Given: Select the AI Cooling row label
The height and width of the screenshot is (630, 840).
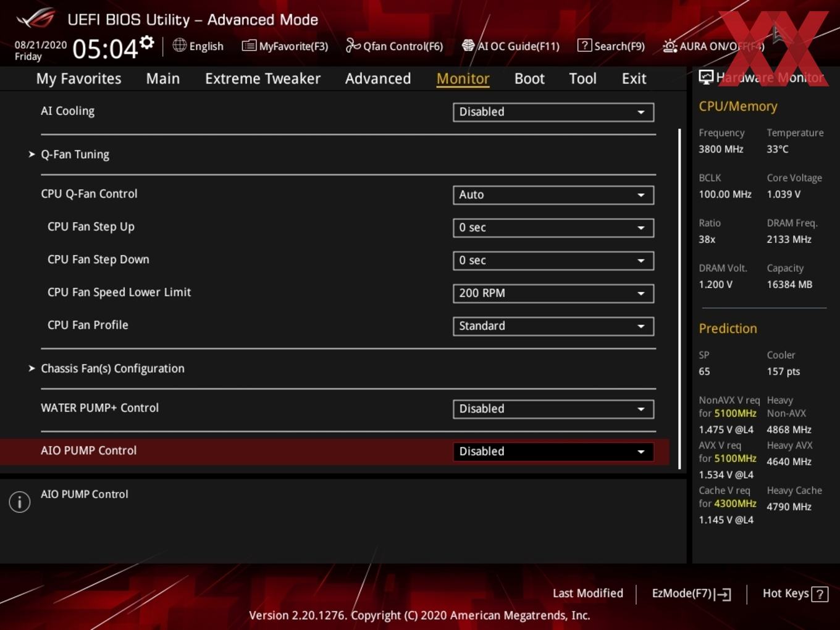Looking at the screenshot, I should click(x=67, y=111).
